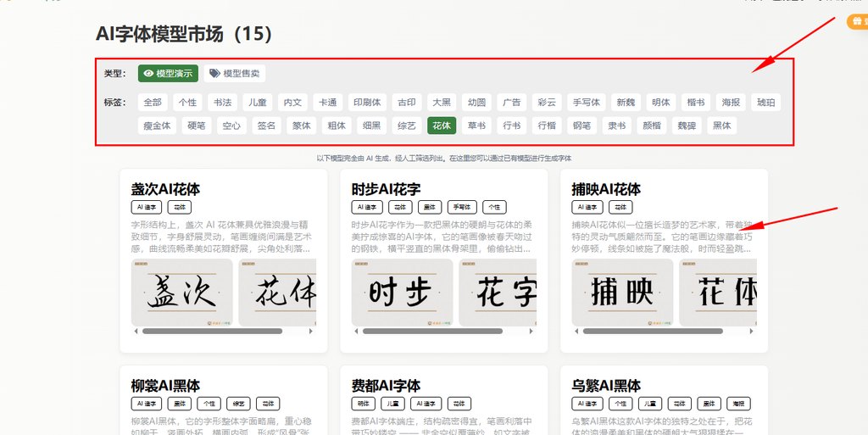The height and width of the screenshot is (435, 868).
Task: Open the 乌繁AI黑体 model title
Action: tap(606, 385)
